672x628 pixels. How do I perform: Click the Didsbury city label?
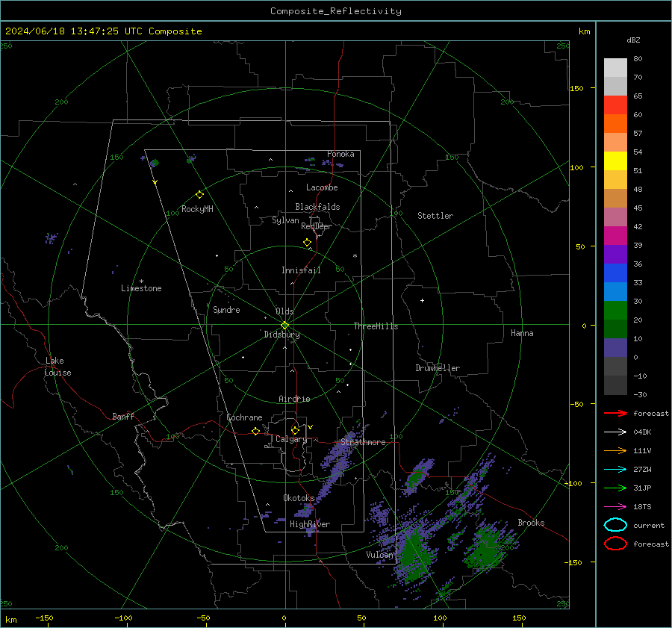[x=281, y=335]
